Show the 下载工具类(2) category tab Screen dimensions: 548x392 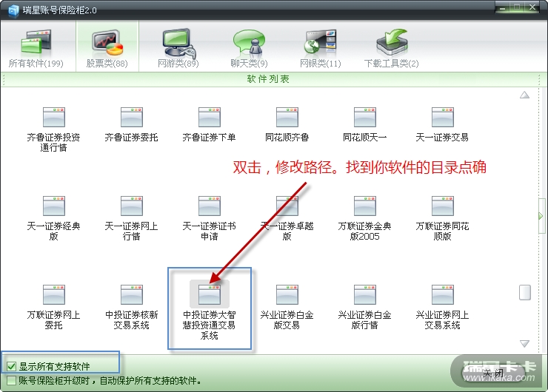(x=392, y=48)
